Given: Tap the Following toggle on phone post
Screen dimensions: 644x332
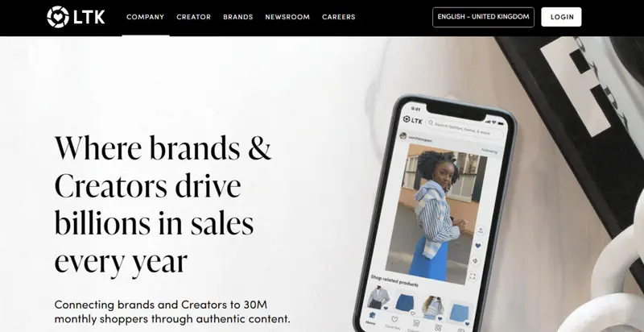Looking at the screenshot, I should pyautogui.click(x=489, y=151).
